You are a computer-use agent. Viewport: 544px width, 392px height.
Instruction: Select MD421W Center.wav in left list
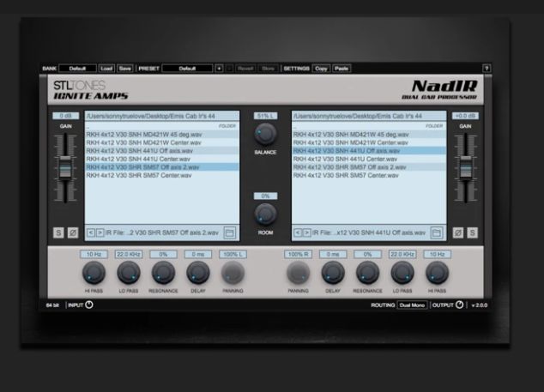pyautogui.click(x=162, y=142)
